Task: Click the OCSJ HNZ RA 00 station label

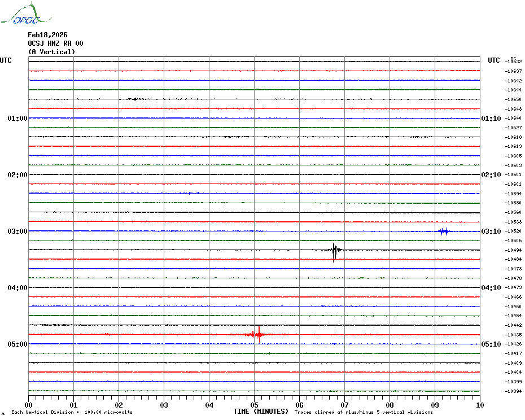Action: 55,43
